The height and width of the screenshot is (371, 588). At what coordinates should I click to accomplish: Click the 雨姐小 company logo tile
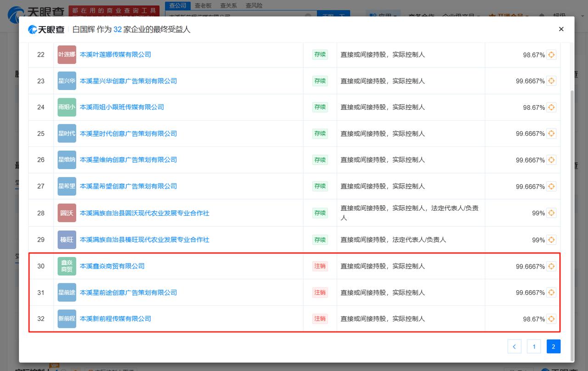(x=67, y=107)
